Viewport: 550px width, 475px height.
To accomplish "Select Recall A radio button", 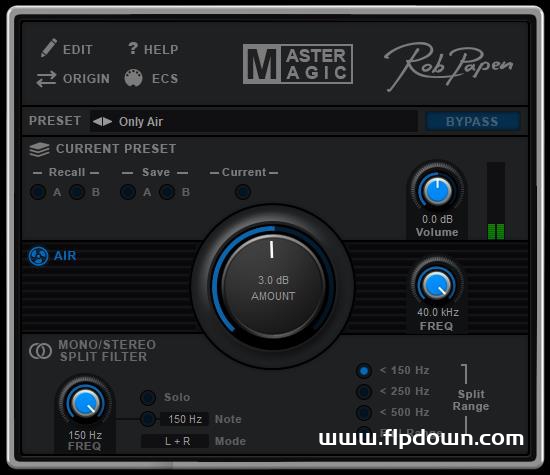I will [38, 192].
